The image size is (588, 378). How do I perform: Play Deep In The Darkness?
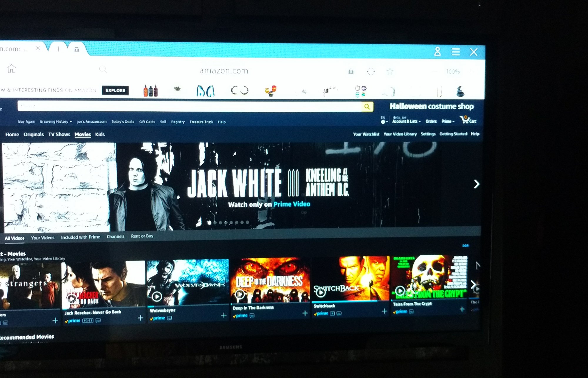(240, 294)
